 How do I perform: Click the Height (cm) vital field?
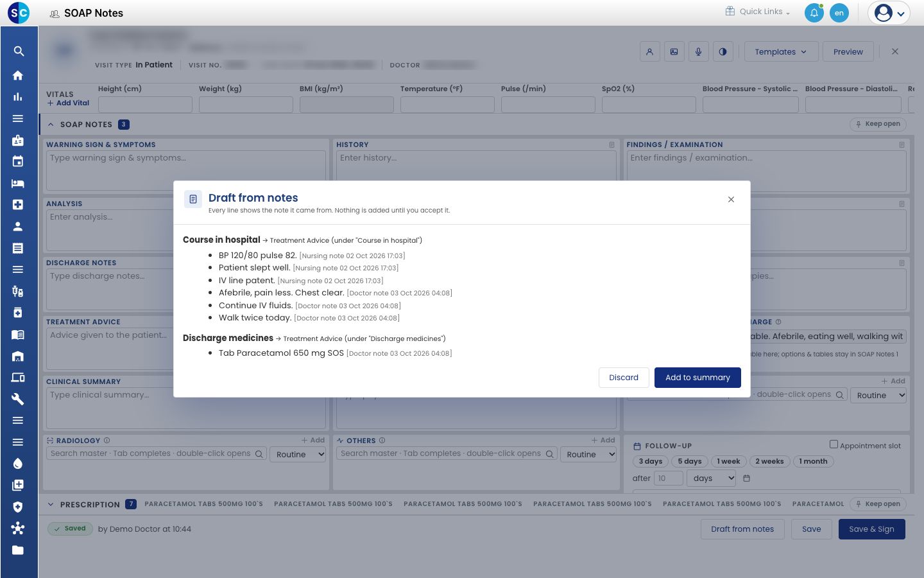click(x=145, y=105)
